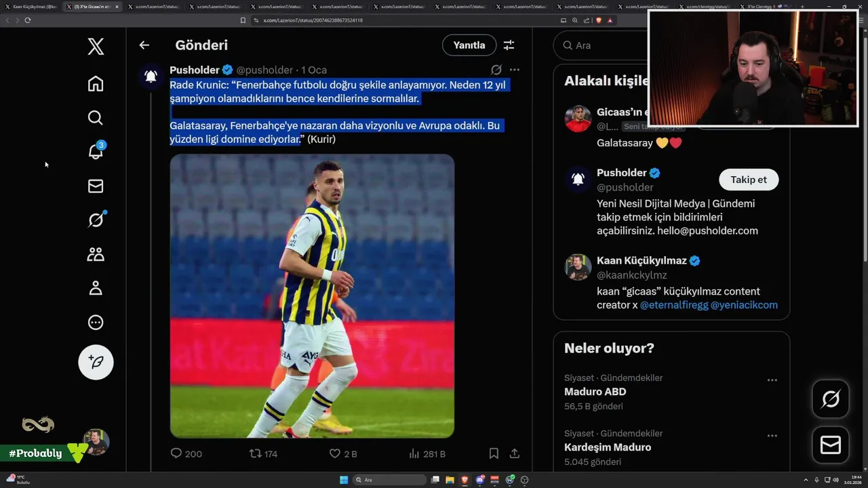Open floating messages button at right
Image resolution: width=868 pixels, height=488 pixels.
(831, 445)
